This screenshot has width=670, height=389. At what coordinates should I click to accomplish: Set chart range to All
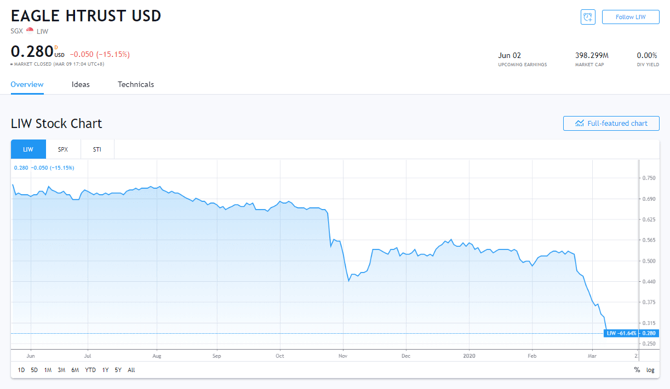coord(131,370)
